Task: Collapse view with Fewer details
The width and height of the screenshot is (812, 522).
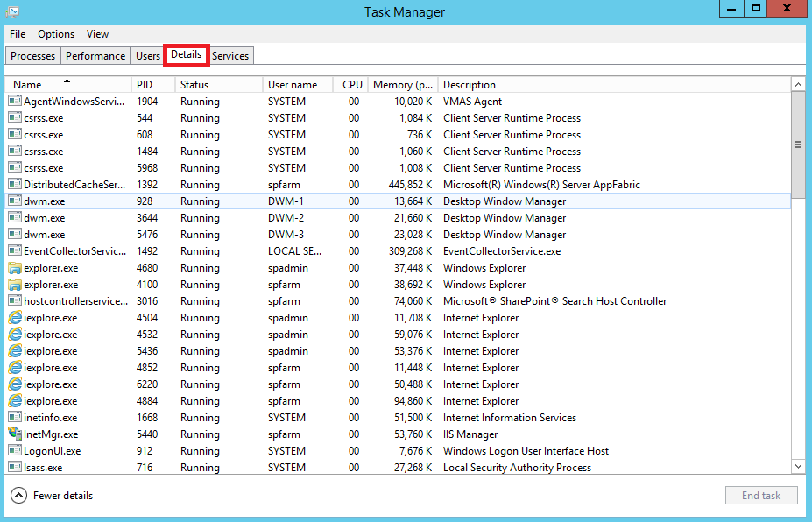Action: tap(52, 496)
